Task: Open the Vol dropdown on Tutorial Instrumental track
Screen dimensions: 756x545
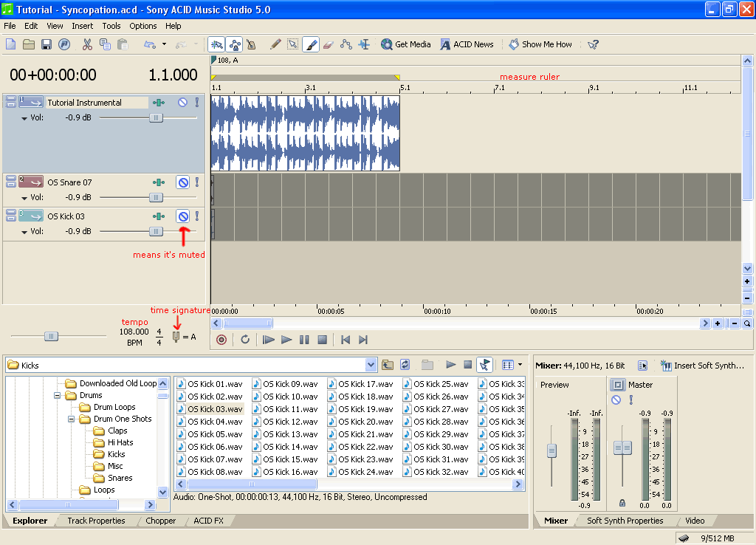Action: [x=24, y=118]
